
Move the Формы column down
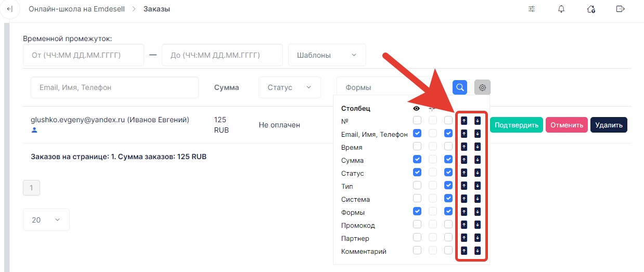[478, 212]
